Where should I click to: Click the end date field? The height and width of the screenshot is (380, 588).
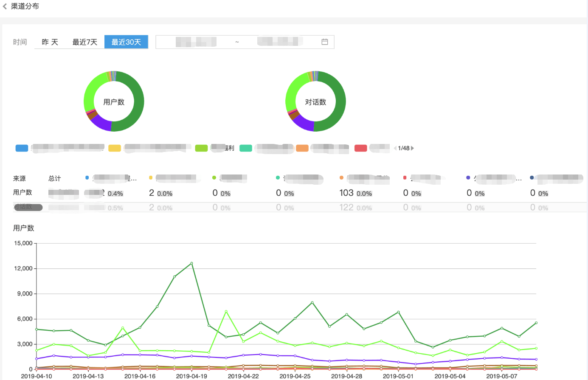click(x=280, y=42)
